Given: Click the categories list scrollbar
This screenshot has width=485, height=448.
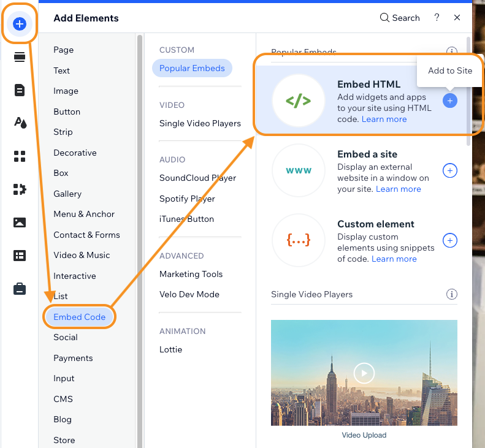Looking at the screenshot, I should point(140,241).
